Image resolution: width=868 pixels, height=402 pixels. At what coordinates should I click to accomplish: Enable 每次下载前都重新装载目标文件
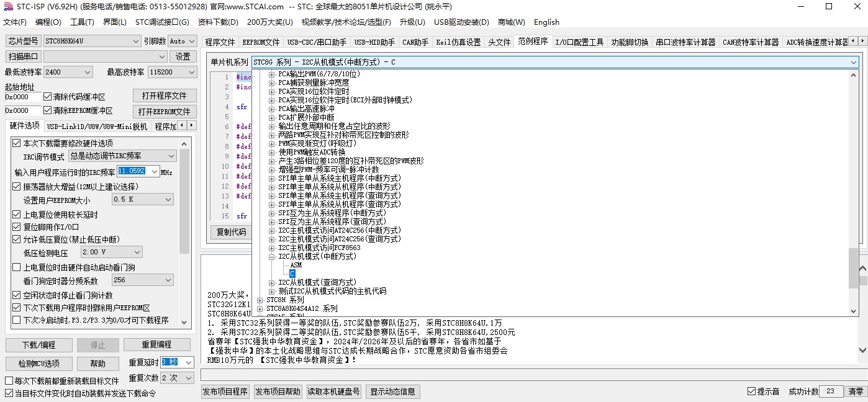[x=9, y=381]
